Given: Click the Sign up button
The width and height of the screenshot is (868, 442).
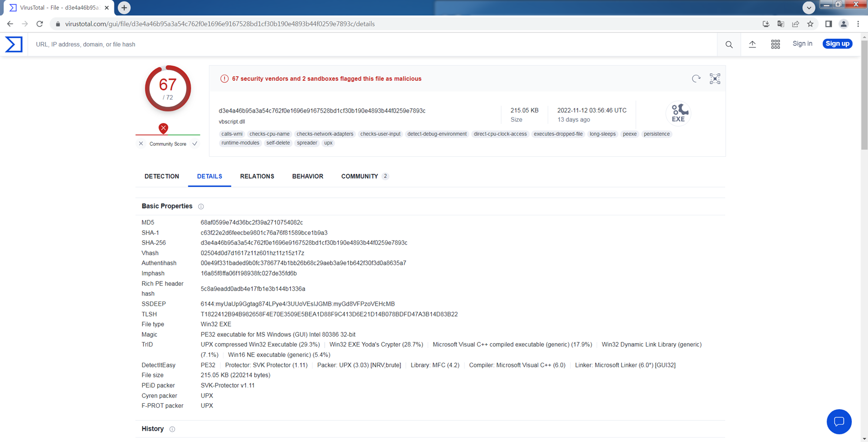Looking at the screenshot, I should (x=837, y=44).
